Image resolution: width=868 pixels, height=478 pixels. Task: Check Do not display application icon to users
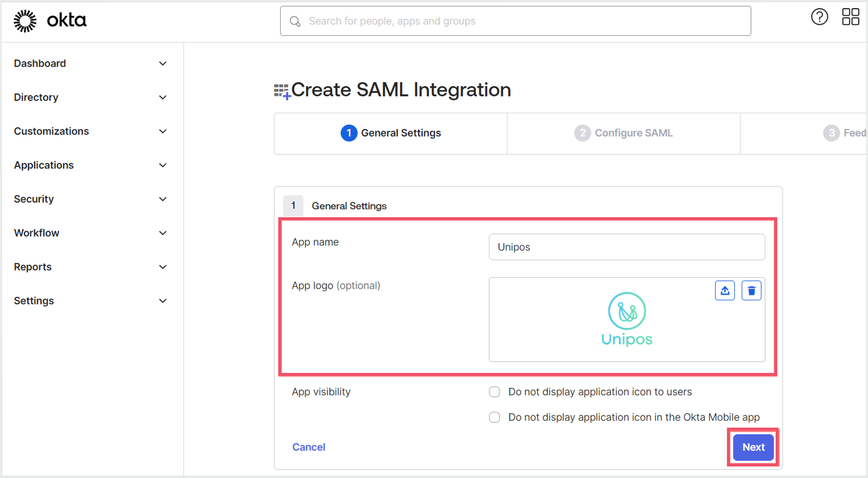click(494, 392)
